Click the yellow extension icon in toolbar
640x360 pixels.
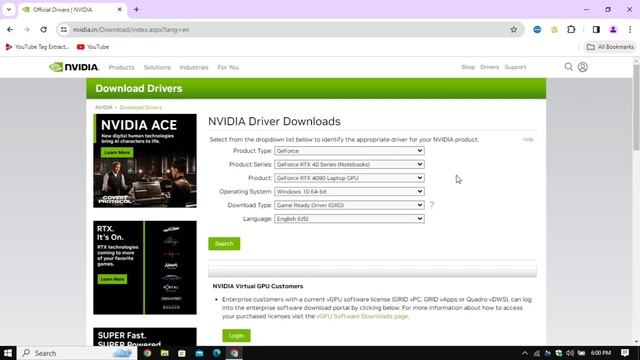(x=554, y=29)
